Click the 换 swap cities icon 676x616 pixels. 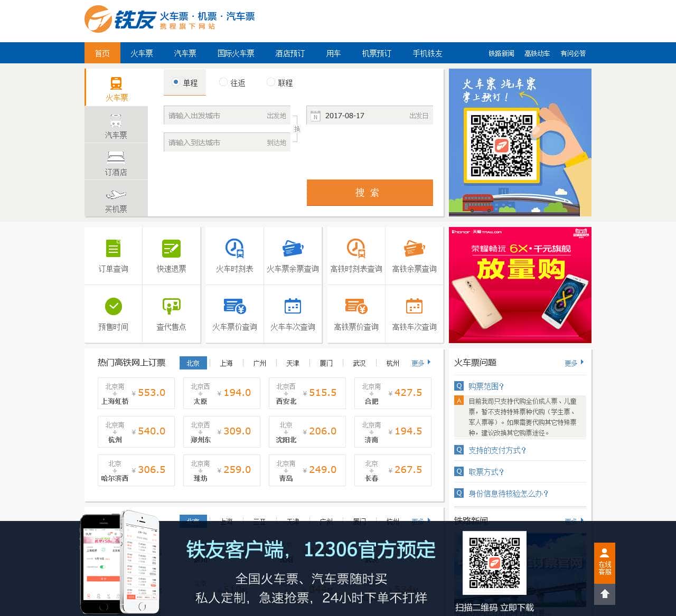click(x=297, y=129)
